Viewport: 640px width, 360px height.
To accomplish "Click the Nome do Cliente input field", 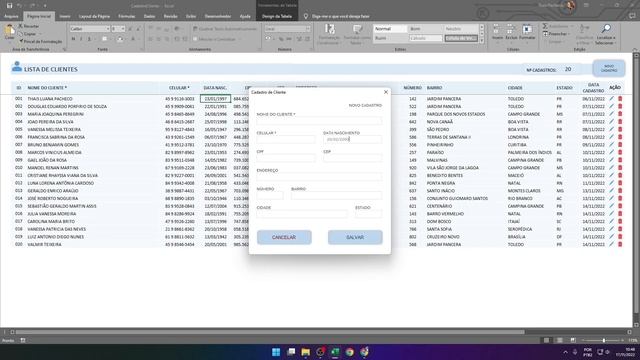I will [x=319, y=121].
